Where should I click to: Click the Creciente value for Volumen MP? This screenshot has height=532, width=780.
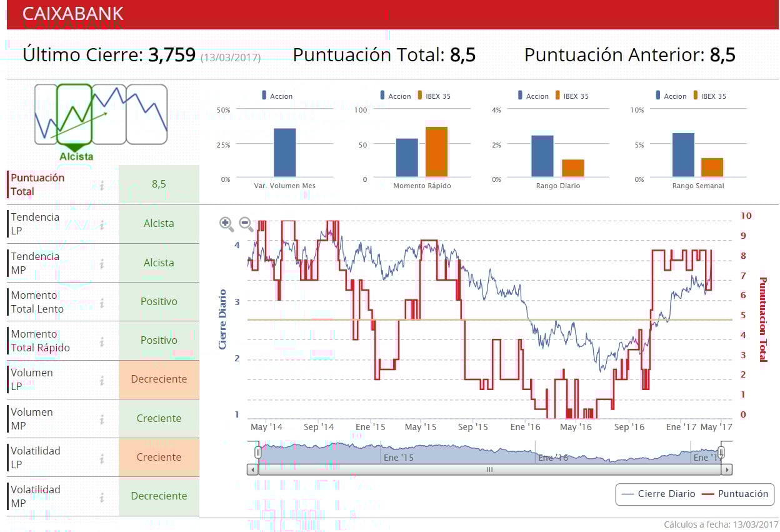[159, 419]
